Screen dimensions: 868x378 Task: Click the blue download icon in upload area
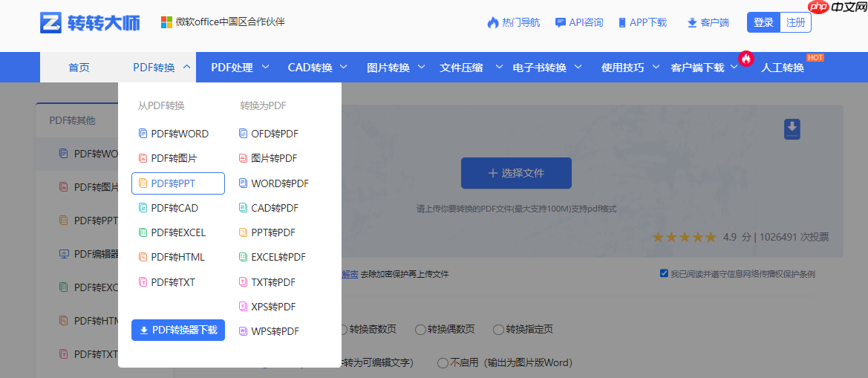tap(792, 129)
